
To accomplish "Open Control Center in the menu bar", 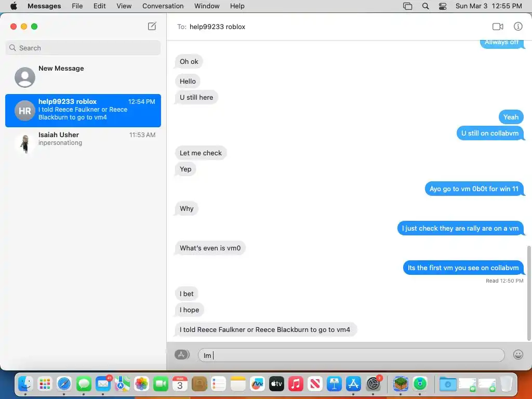I will 443,6.
